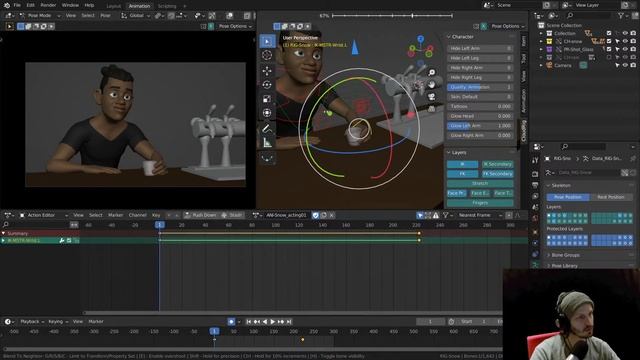640x360 pixels.
Task: Toggle fake user shield for the action
Action: pos(316,215)
